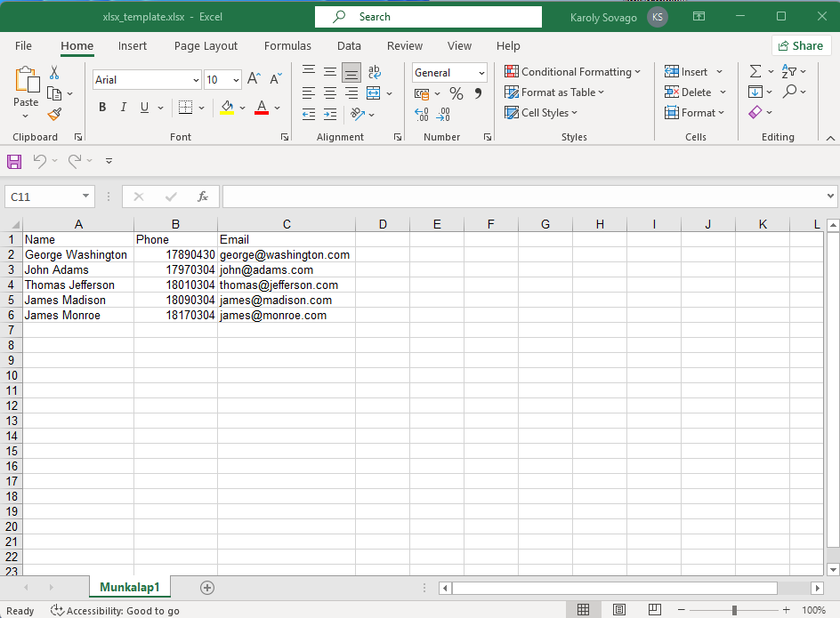Switch to the Page Layout tab
The width and height of the screenshot is (840, 618).
pyautogui.click(x=206, y=46)
